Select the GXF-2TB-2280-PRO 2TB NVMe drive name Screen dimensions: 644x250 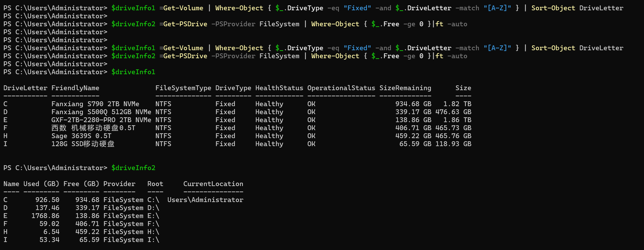tap(101, 120)
